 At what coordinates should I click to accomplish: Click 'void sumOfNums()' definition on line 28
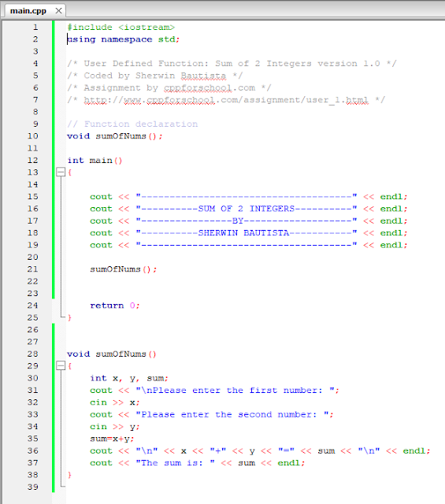pos(112,354)
